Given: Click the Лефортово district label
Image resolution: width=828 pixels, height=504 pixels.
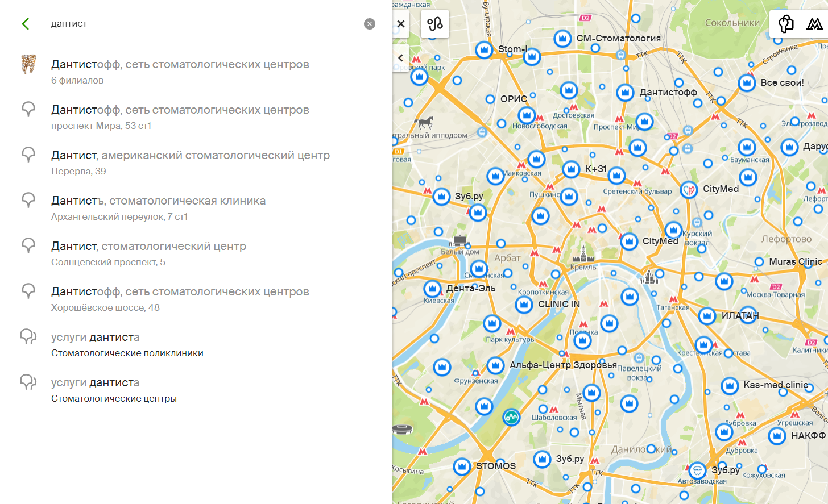Looking at the screenshot, I should [786, 239].
